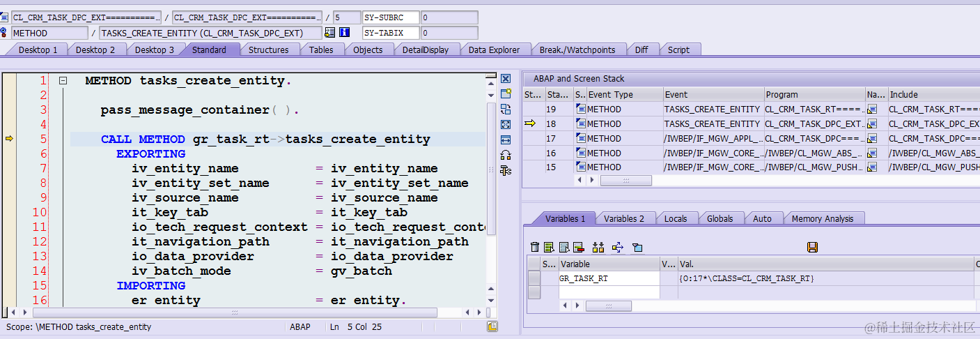This screenshot has height=339, width=980.
Task: Open the Tables tab
Action: [x=321, y=50]
